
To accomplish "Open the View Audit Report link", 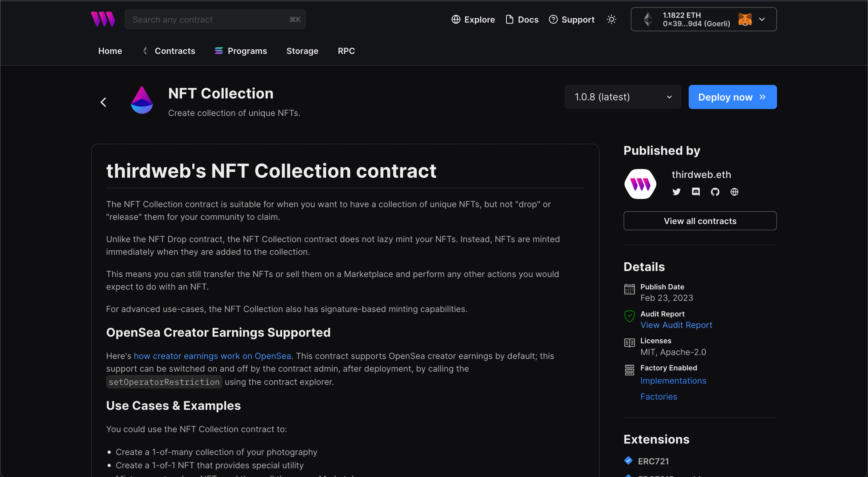I will pos(676,325).
